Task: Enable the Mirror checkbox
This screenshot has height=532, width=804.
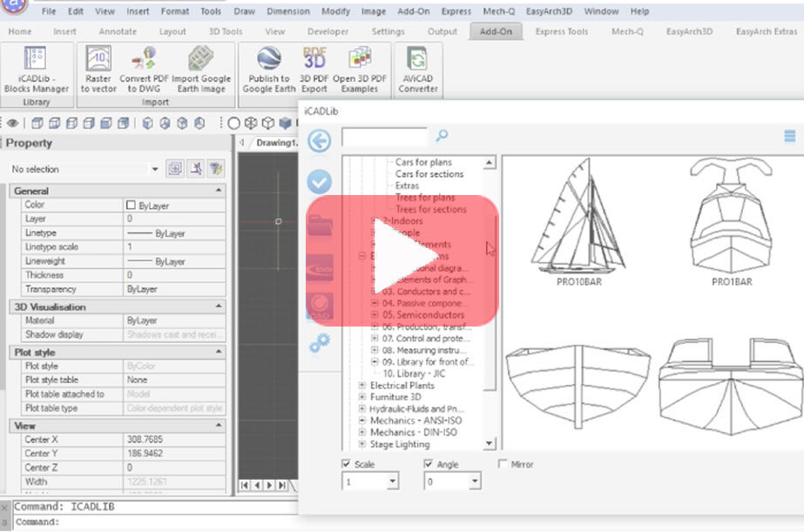Action: coord(503,464)
